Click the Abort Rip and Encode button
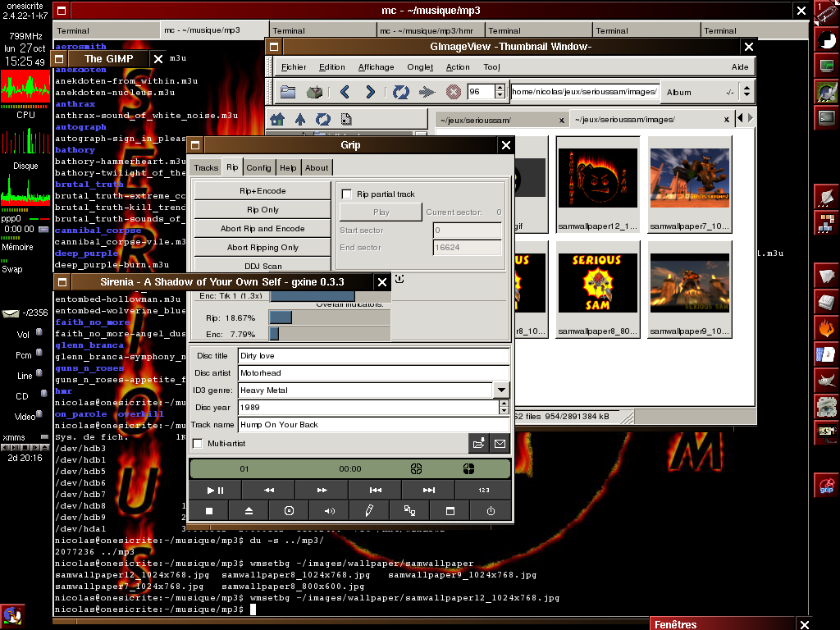Image resolution: width=840 pixels, height=630 pixels. click(x=262, y=229)
